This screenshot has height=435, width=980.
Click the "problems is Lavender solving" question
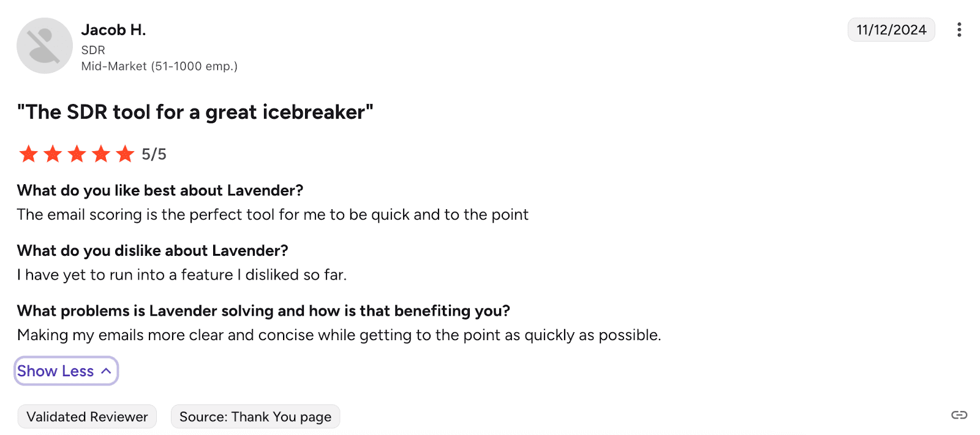pos(263,311)
